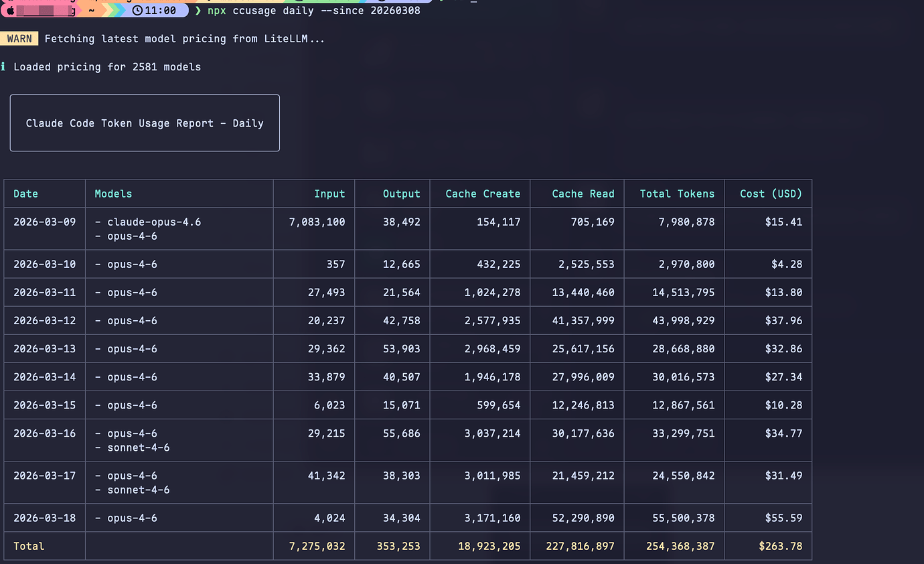The image size is (924, 564).
Task: Click the Cost (USD) column header
Action: 771,194
